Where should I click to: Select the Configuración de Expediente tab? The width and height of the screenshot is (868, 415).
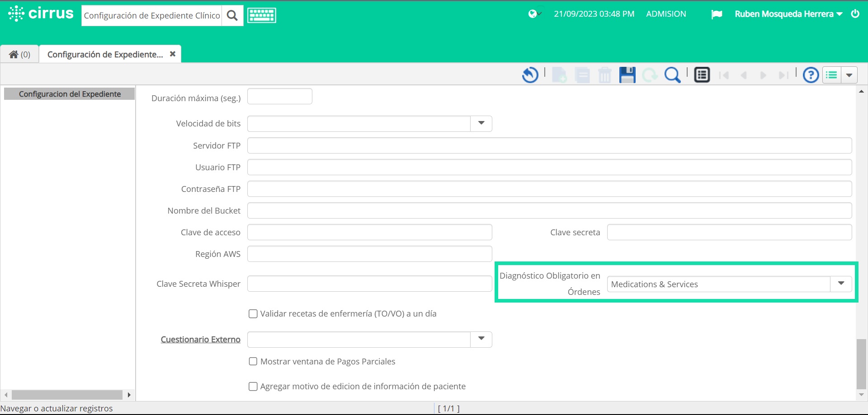coord(104,54)
